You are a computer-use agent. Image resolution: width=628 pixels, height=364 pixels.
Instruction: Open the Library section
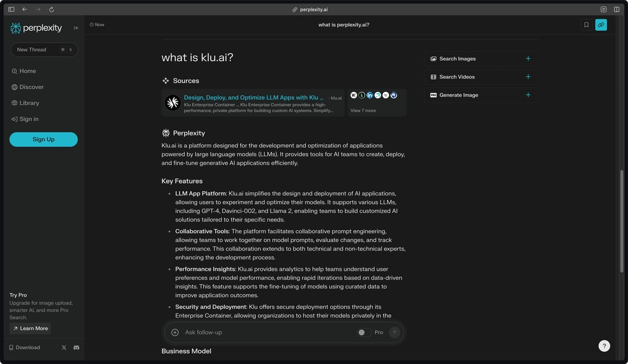tap(28, 102)
